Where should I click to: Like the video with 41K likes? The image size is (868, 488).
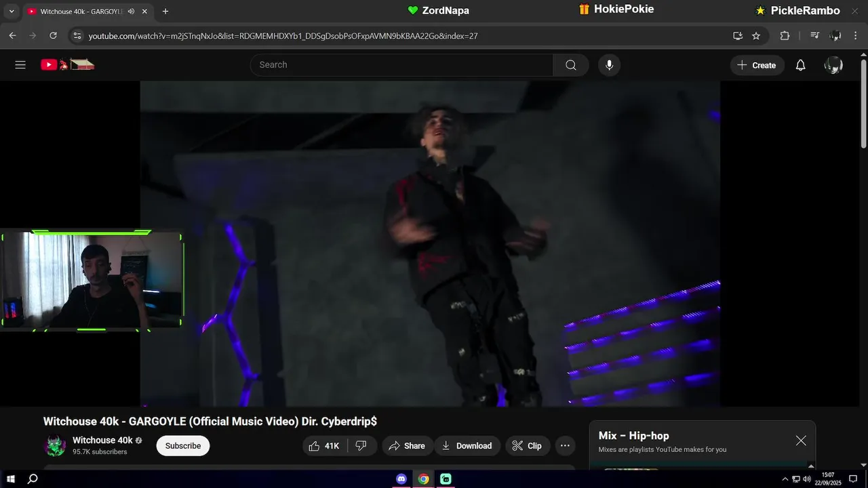pos(325,446)
